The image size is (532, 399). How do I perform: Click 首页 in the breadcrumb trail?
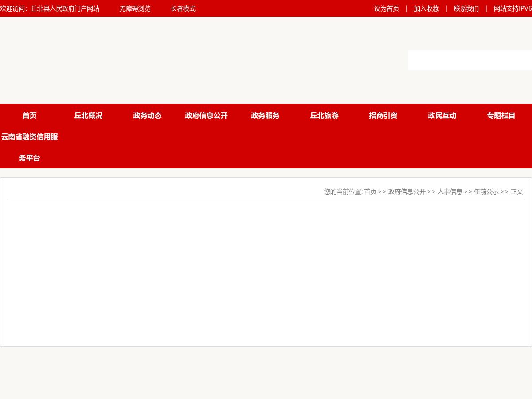tap(370, 192)
